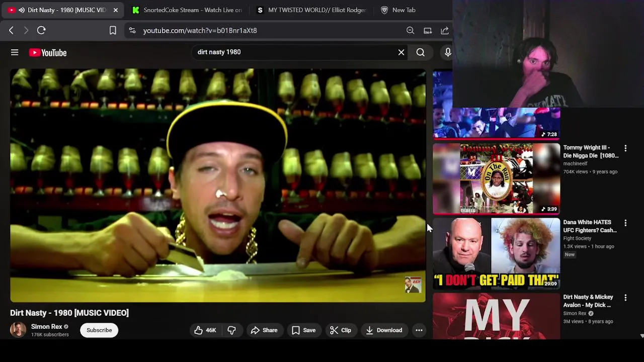Screen dimensions: 644x362
Task: Like the video showing 46K
Action: coord(205,330)
